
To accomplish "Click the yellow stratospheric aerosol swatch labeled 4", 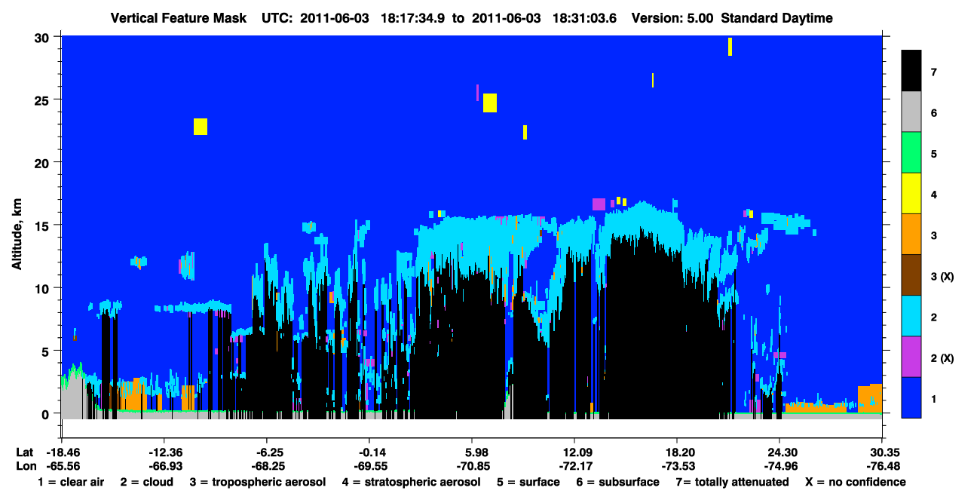I will [911, 194].
